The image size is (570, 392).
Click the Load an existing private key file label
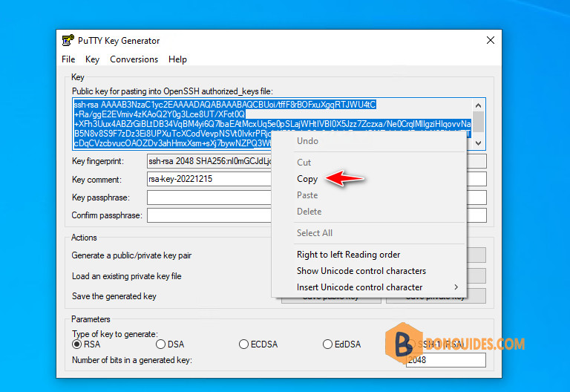(x=126, y=276)
